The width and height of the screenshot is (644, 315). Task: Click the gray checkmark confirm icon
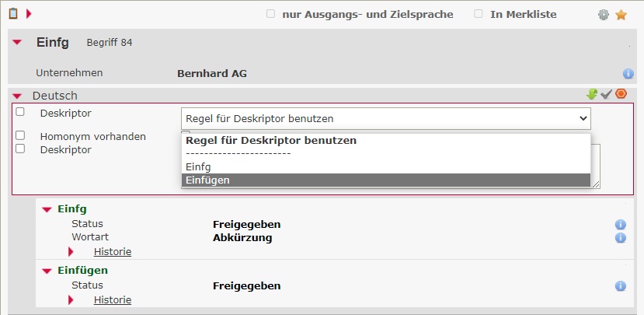(607, 94)
